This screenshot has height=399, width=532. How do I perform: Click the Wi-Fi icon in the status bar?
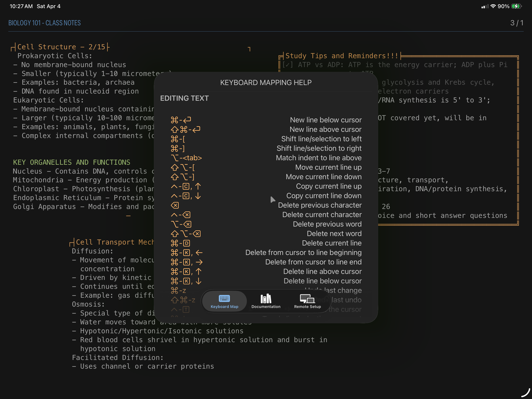pos(493,6)
